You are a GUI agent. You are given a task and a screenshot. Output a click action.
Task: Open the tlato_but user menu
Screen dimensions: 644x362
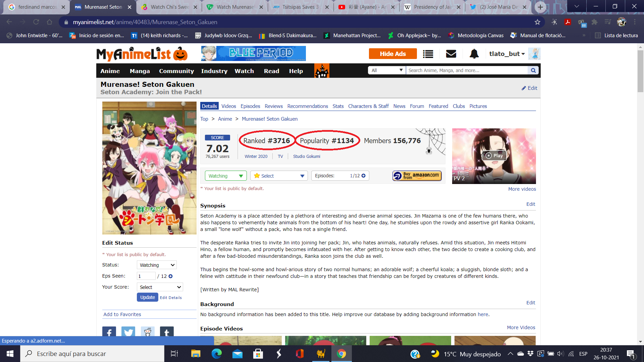(506, 54)
